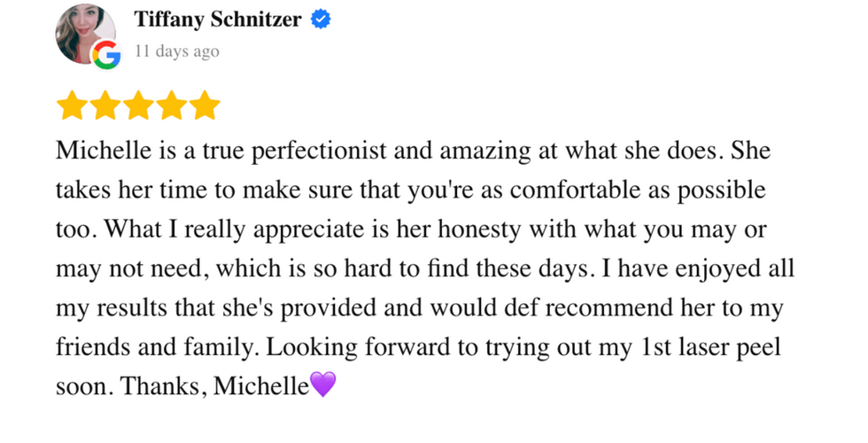Click the fifth yellow rating star
The image size is (868, 443).
coord(204,105)
